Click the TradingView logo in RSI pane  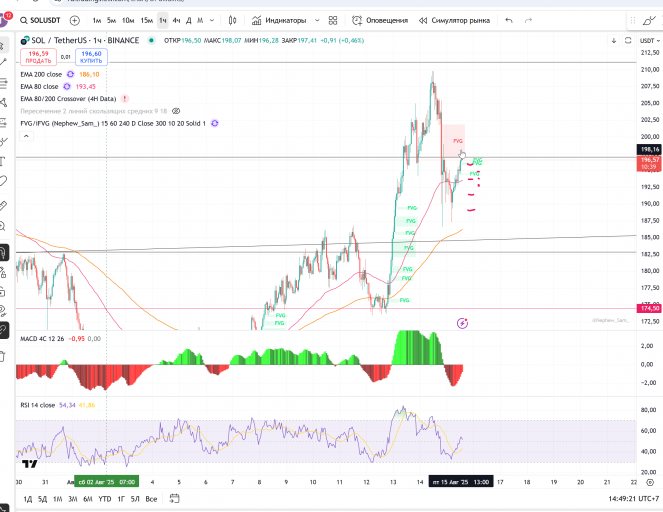click(x=30, y=464)
